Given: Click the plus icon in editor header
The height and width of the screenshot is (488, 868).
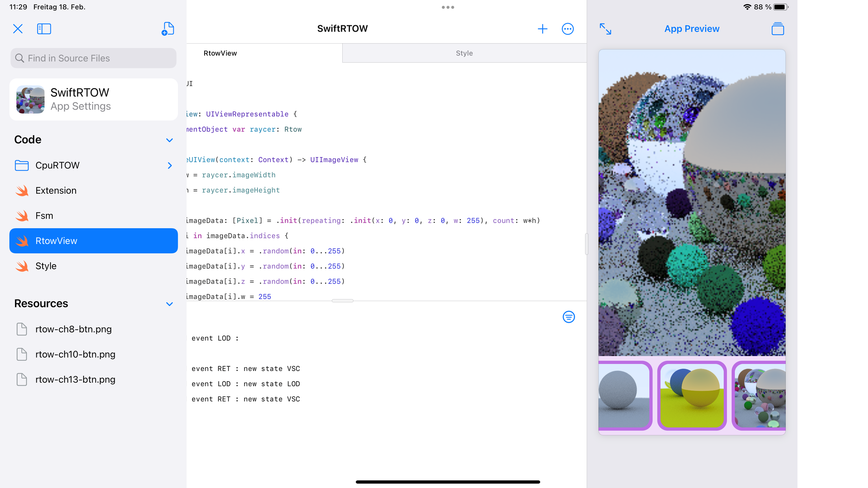Looking at the screenshot, I should 542,29.
